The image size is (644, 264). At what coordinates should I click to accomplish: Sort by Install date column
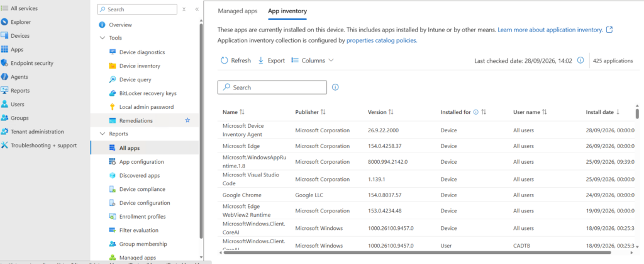603,112
